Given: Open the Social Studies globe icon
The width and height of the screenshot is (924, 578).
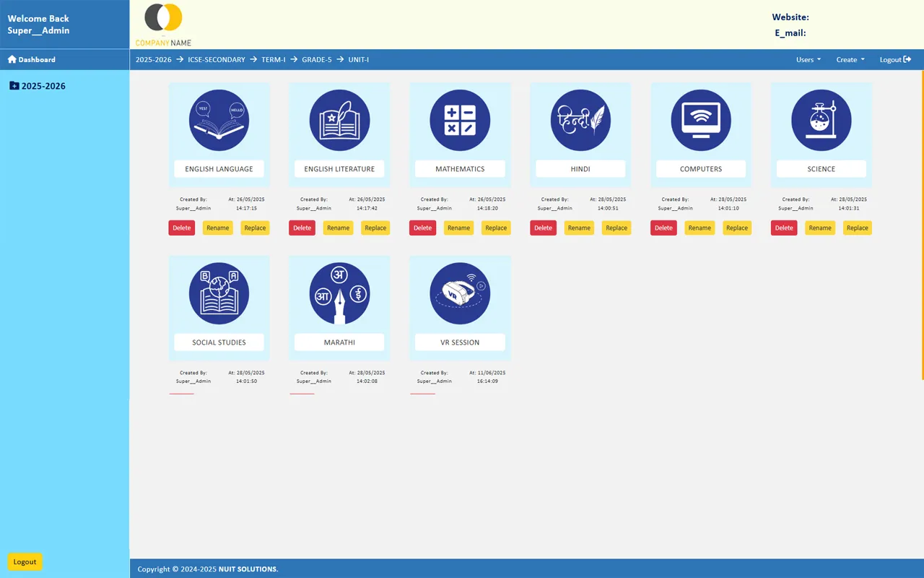Looking at the screenshot, I should click(219, 294).
